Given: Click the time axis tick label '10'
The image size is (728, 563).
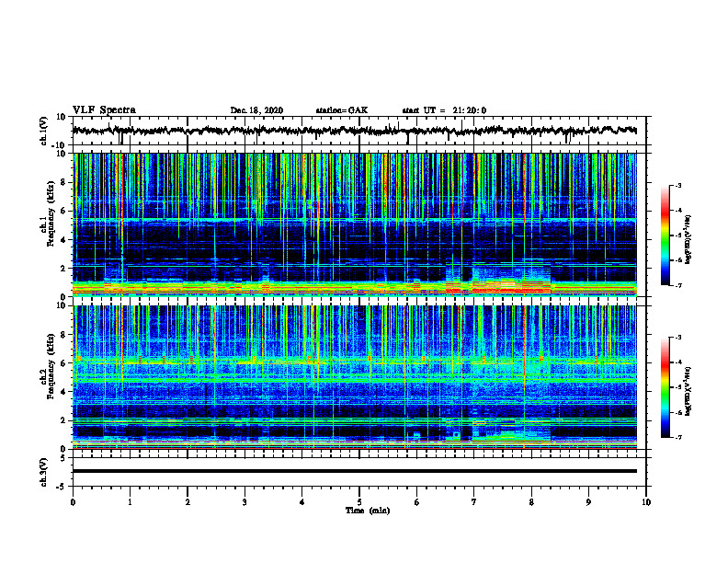Looking at the screenshot, I should (646, 502).
